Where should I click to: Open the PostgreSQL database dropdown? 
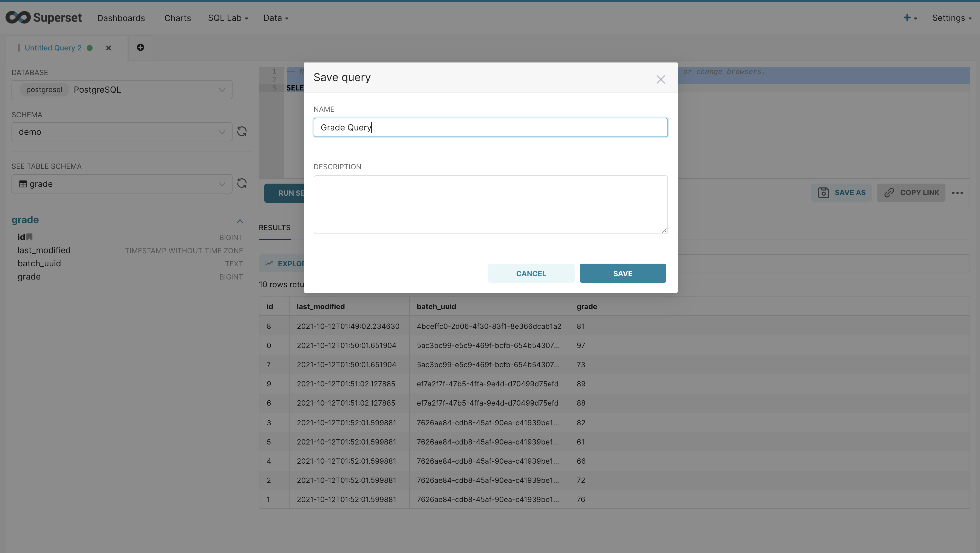coord(122,90)
